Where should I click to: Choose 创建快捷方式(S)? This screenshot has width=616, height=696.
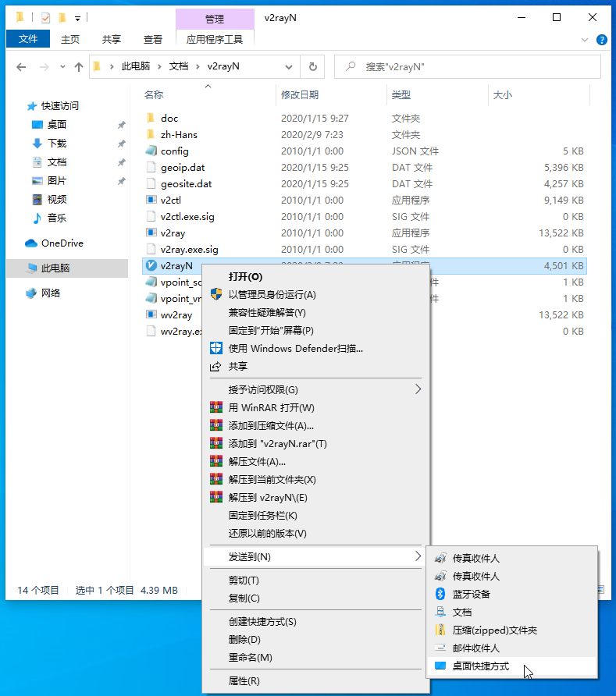(x=315, y=621)
